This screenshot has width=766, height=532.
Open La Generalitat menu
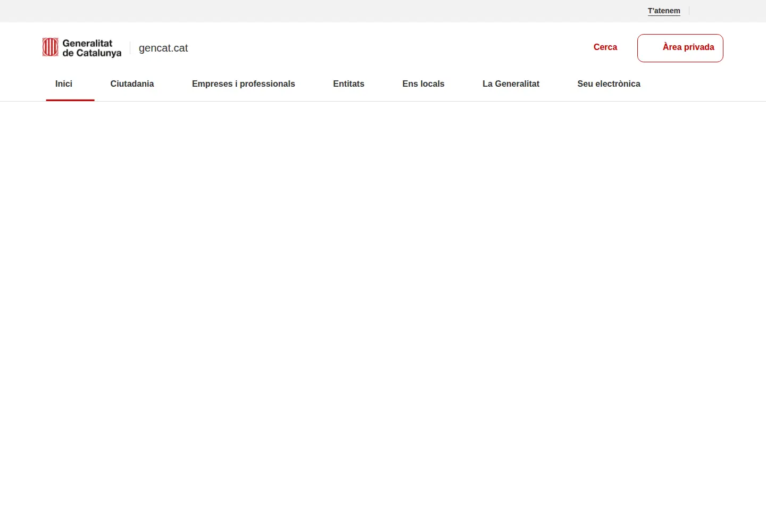coord(511,84)
